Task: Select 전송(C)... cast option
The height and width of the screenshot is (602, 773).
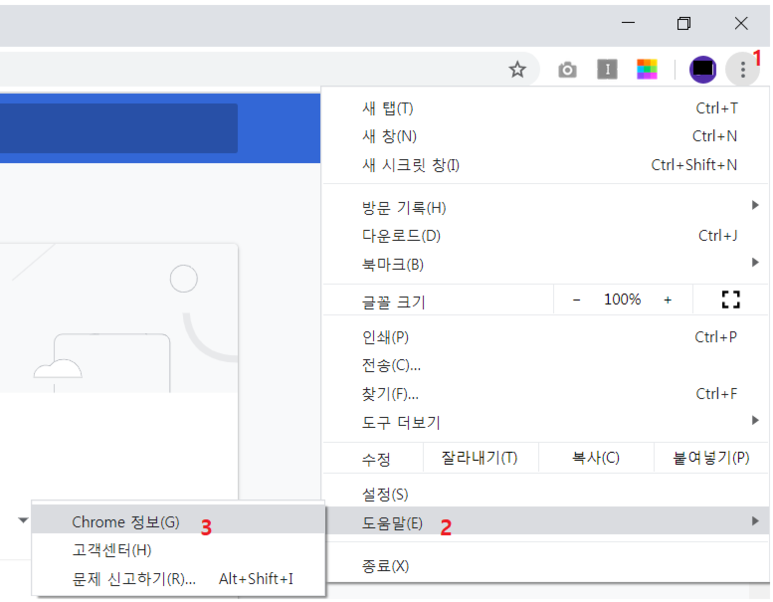Action: pyautogui.click(x=546, y=365)
